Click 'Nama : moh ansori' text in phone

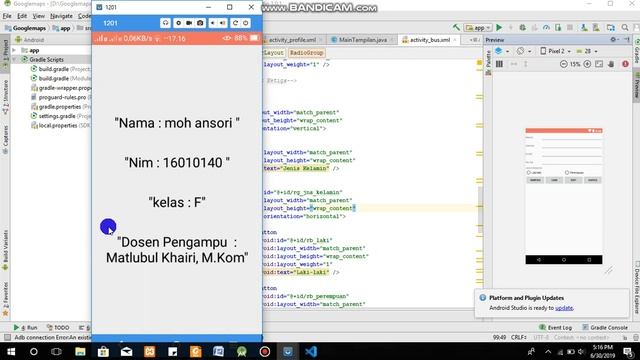click(x=177, y=123)
